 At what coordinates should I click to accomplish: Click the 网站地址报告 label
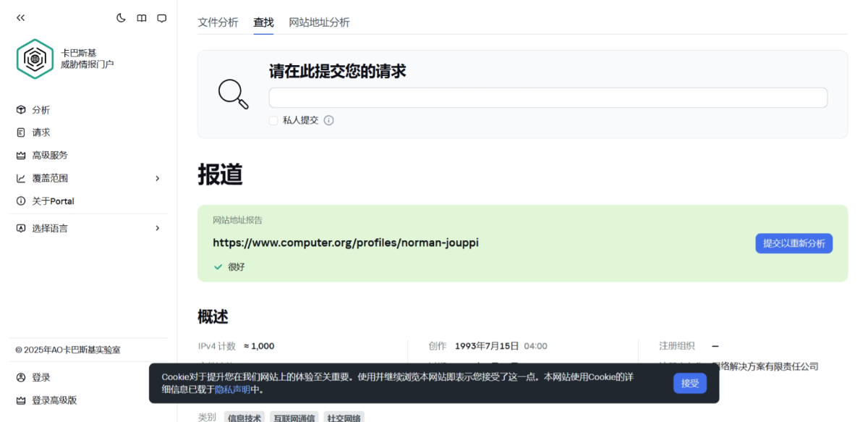coord(238,220)
